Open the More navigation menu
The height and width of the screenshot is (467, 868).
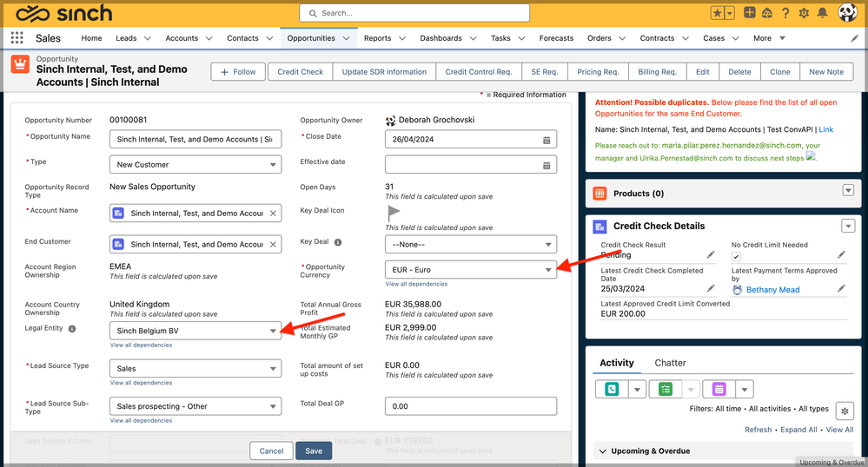(769, 38)
